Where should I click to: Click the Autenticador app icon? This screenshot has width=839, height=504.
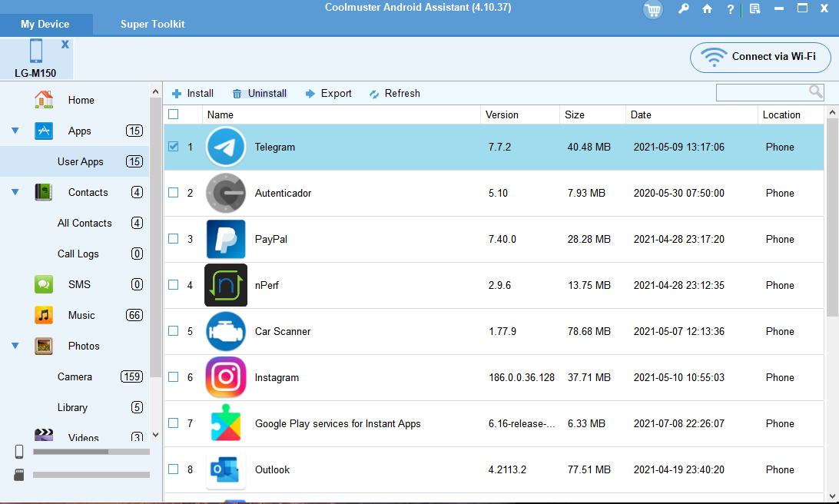(226, 193)
